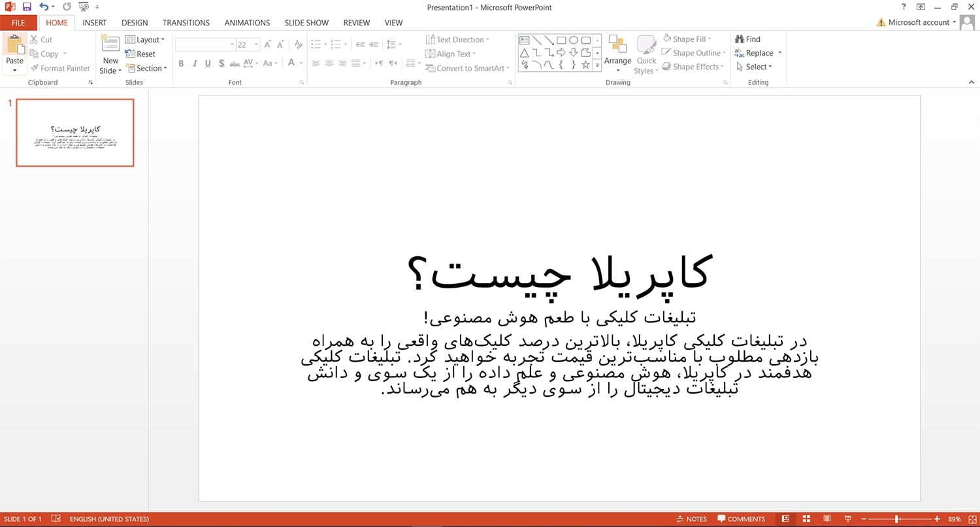Click spell check status bar icon
This screenshot has height=527, width=980.
pyautogui.click(x=56, y=519)
